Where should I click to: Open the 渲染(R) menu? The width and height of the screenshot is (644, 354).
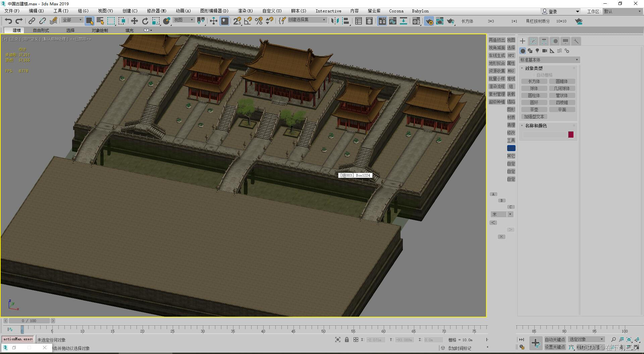pyautogui.click(x=245, y=11)
